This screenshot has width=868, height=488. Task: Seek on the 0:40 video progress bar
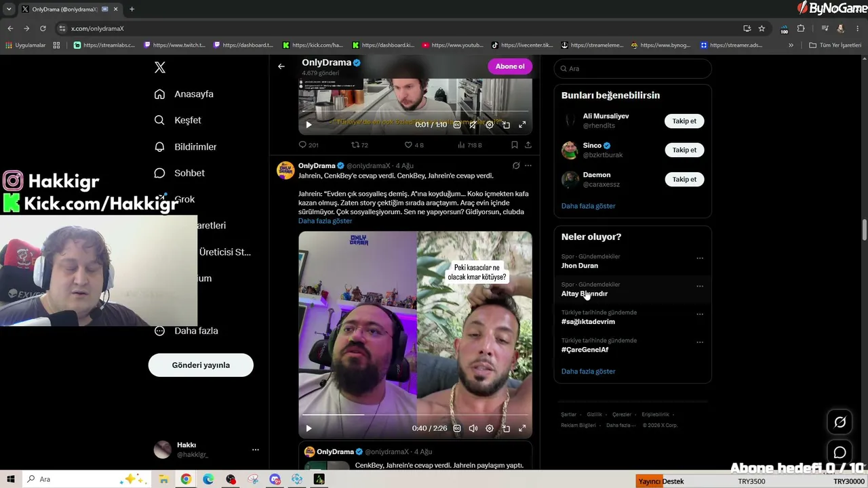(x=415, y=414)
